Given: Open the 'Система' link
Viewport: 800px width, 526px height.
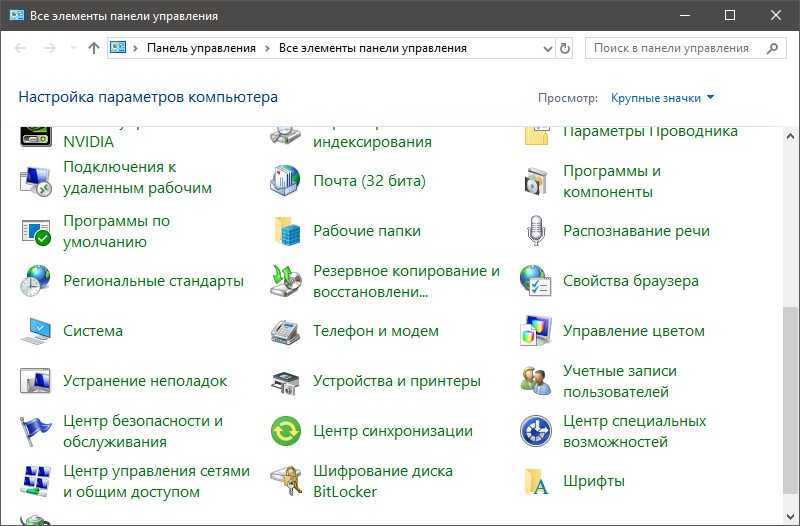Looking at the screenshot, I should pyautogui.click(x=93, y=331).
